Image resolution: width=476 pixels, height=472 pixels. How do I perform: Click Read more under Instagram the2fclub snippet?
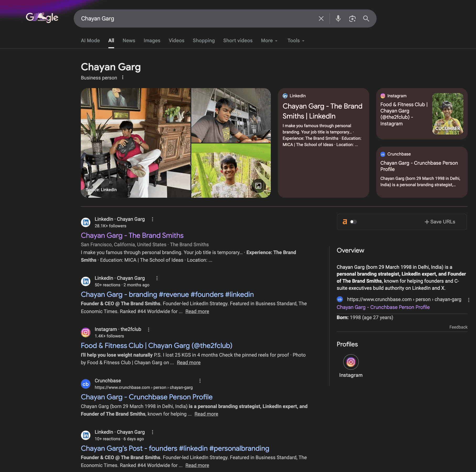coord(189,363)
